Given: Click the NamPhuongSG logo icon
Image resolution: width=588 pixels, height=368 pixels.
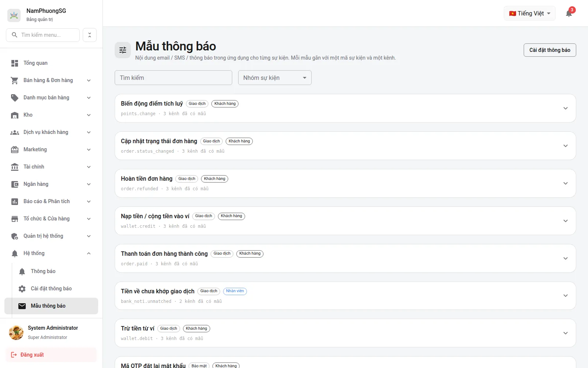Looking at the screenshot, I should point(14,15).
